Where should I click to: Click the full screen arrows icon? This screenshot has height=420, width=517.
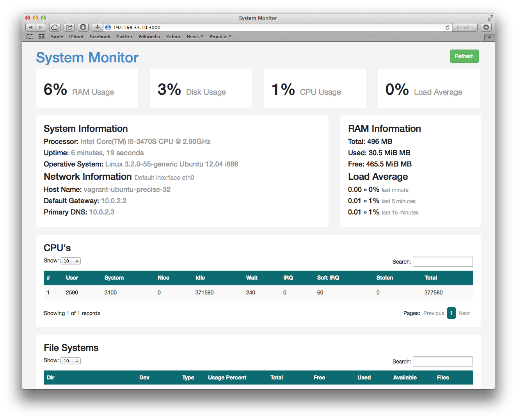point(490,18)
